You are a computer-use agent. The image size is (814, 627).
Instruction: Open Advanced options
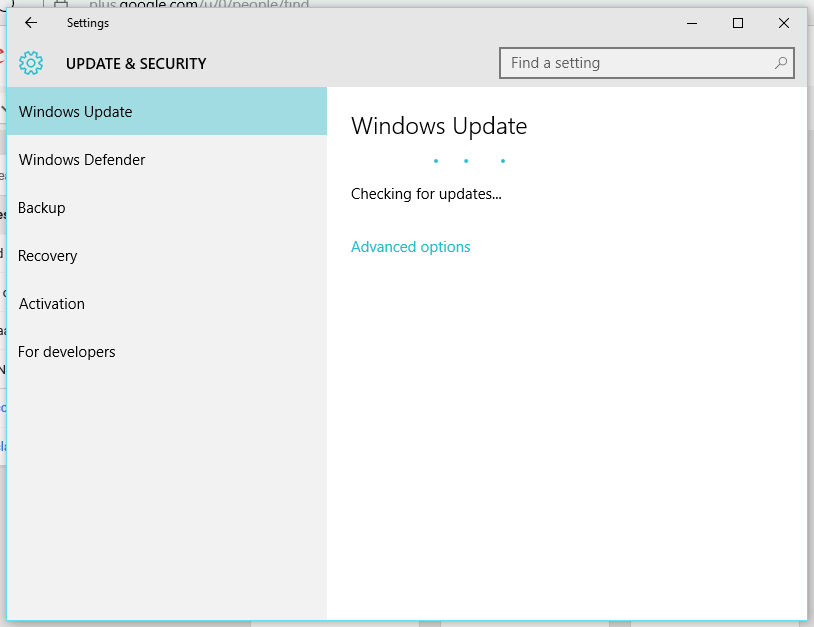(410, 246)
